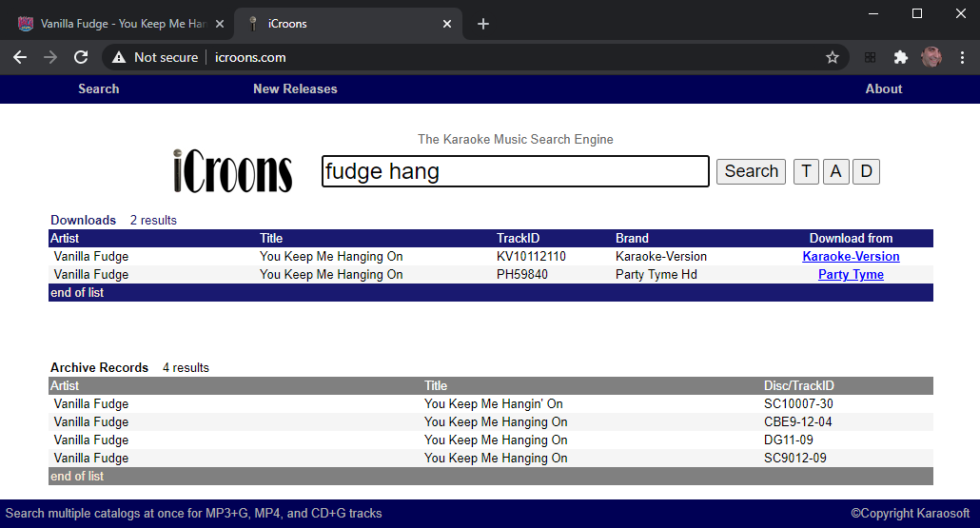980x528 pixels.
Task: Click the Karaoke-Version download link
Action: click(851, 256)
